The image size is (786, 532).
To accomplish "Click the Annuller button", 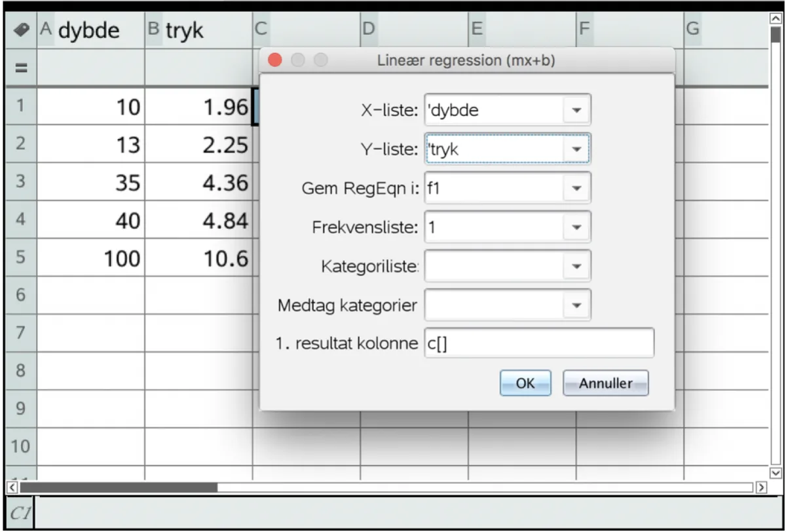I will 605,383.
